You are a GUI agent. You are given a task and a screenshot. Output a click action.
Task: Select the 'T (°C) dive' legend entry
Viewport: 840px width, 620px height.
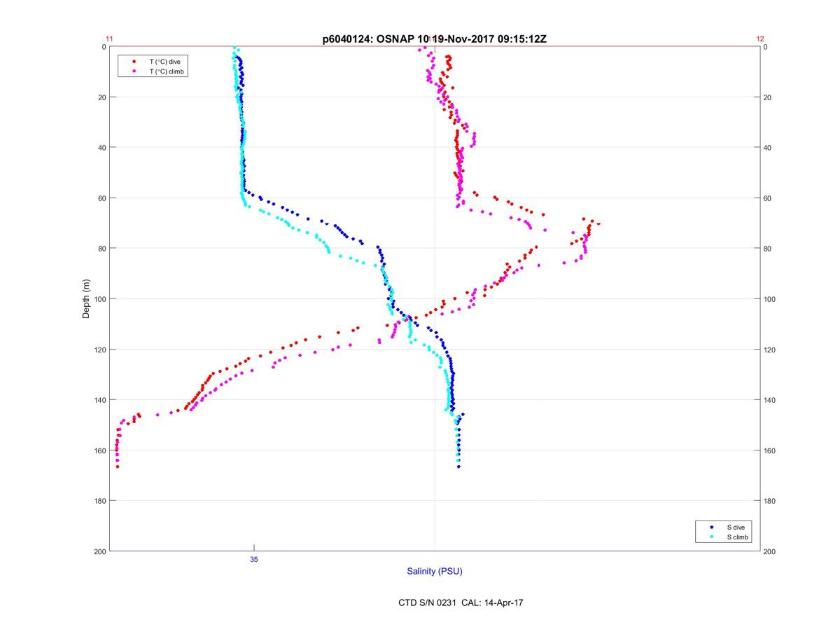point(164,62)
